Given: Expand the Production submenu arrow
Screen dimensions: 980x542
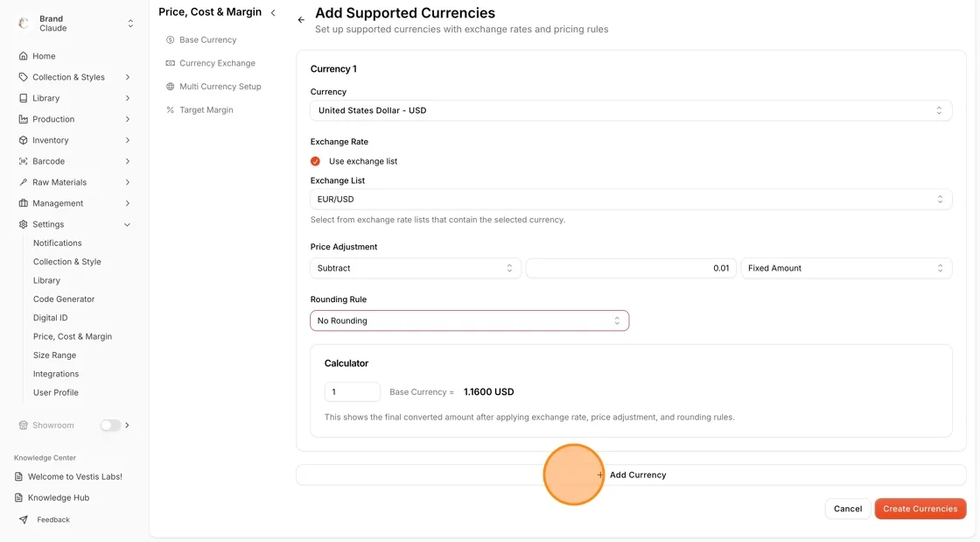Looking at the screenshot, I should point(128,119).
